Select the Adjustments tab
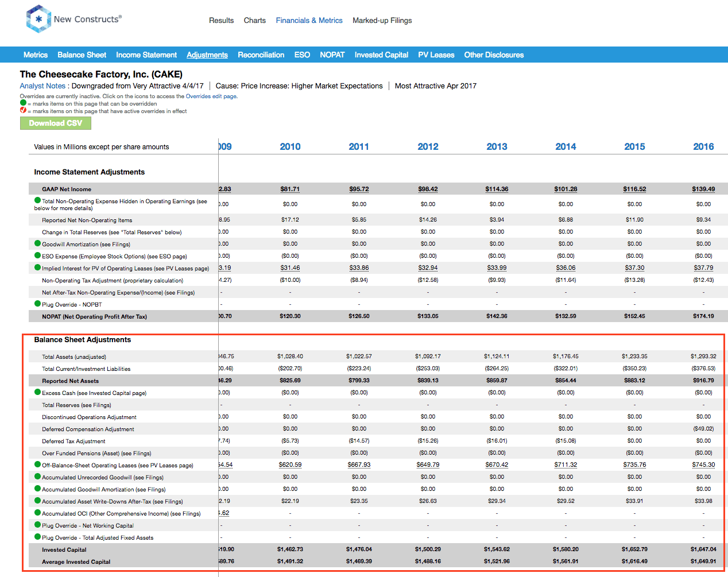 pyautogui.click(x=207, y=55)
